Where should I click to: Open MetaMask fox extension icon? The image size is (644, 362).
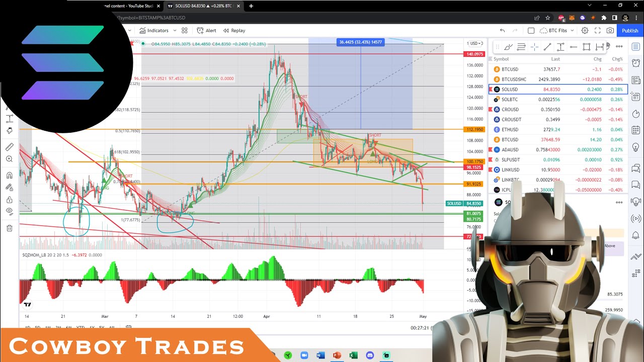[572, 18]
